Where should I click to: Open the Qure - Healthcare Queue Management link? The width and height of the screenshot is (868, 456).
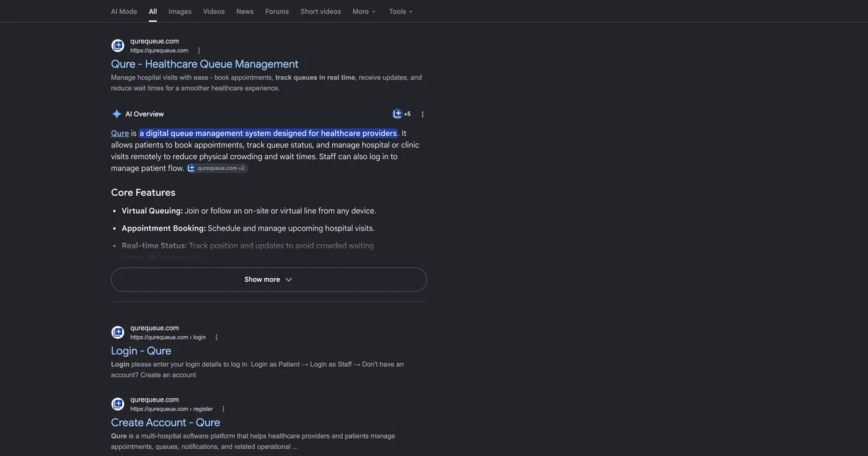click(x=205, y=64)
